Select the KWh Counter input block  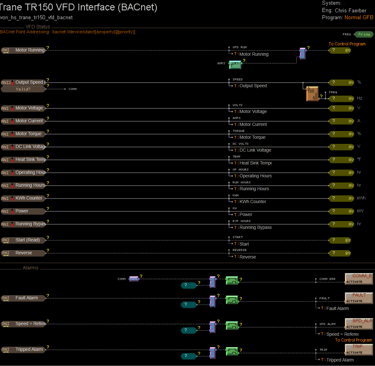(23, 198)
